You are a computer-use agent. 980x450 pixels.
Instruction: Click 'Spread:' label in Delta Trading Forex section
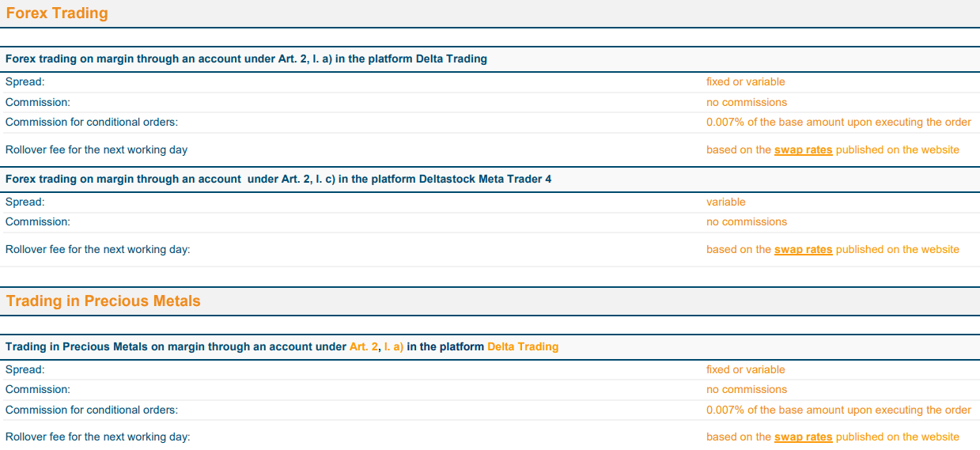click(x=25, y=81)
